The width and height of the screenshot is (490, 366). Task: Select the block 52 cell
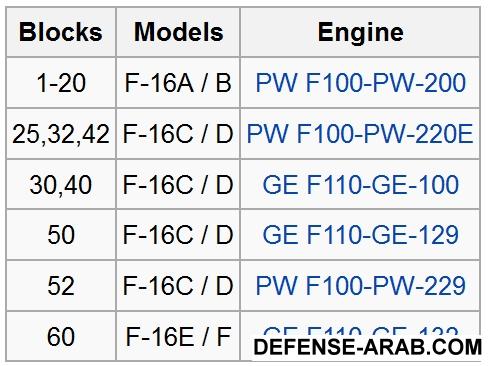(61, 286)
